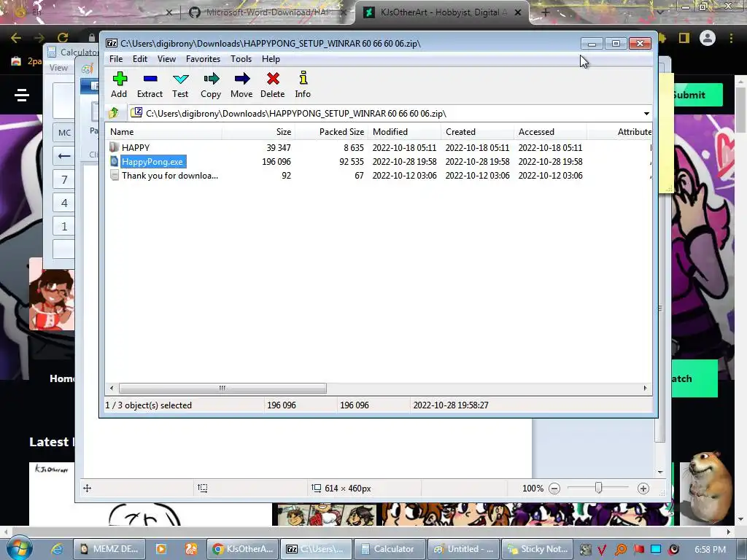Open a new browser tab
This screenshot has height=560, width=747.
[x=546, y=12]
